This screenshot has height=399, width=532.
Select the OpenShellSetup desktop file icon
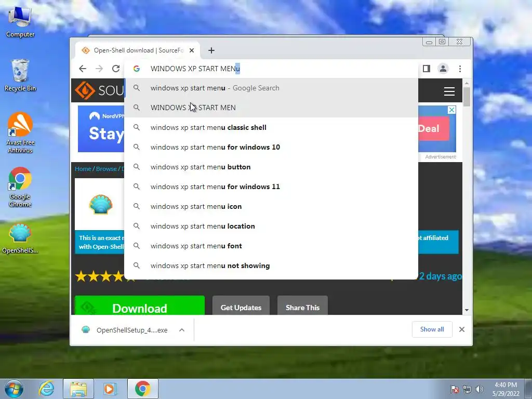pyautogui.click(x=20, y=238)
